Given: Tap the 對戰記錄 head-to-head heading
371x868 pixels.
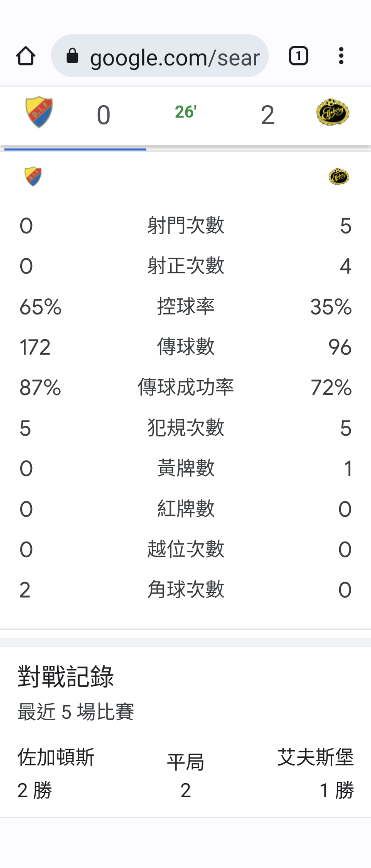Looking at the screenshot, I should 66,676.
